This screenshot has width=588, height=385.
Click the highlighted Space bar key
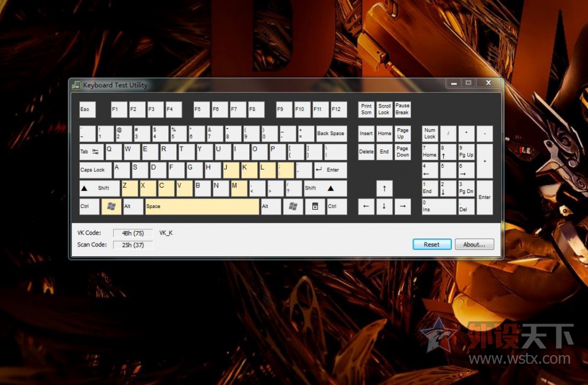pyautogui.click(x=202, y=206)
